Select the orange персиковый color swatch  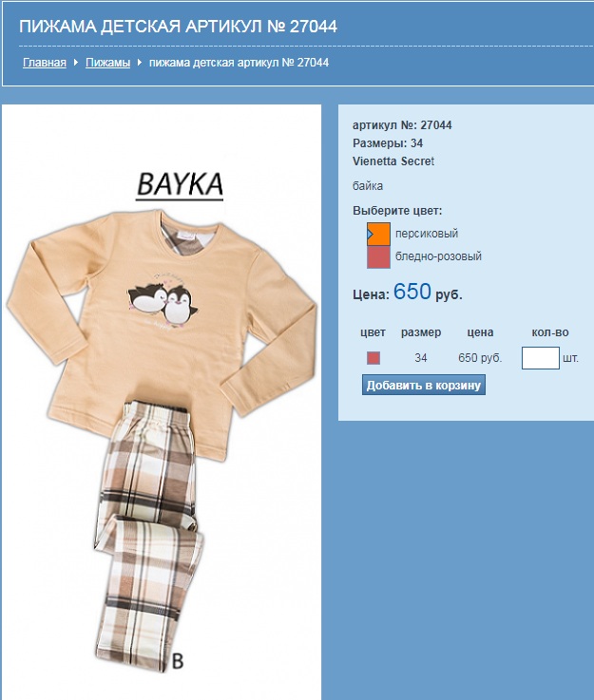(378, 234)
